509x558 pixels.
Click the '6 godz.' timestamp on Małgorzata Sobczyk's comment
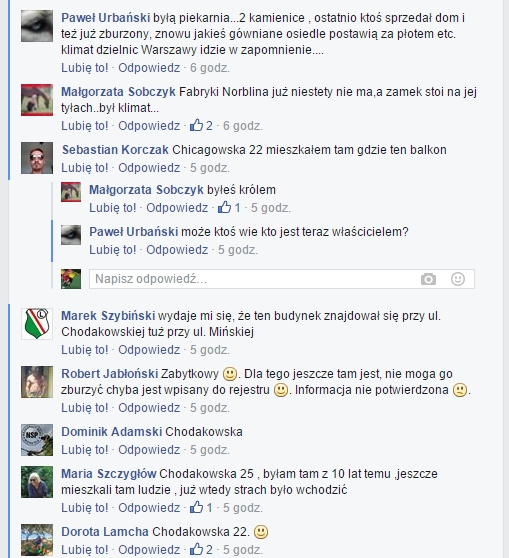[243, 126]
